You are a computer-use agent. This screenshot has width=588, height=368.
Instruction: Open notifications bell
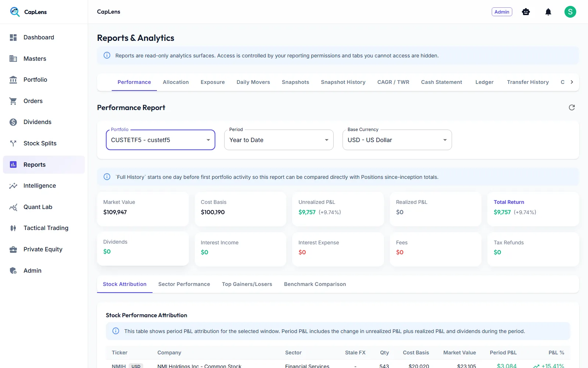tap(548, 12)
